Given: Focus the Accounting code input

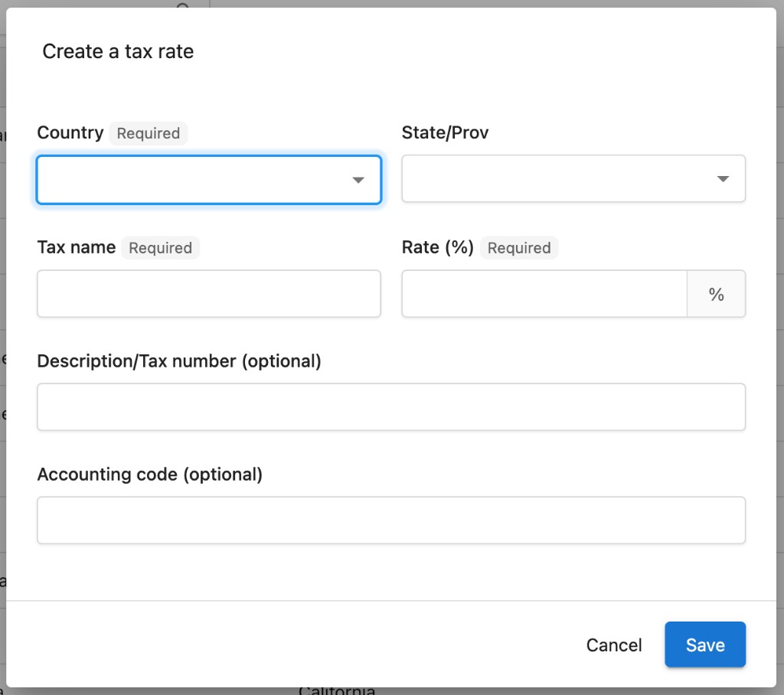Looking at the screenshot, I should coord(391,520).
